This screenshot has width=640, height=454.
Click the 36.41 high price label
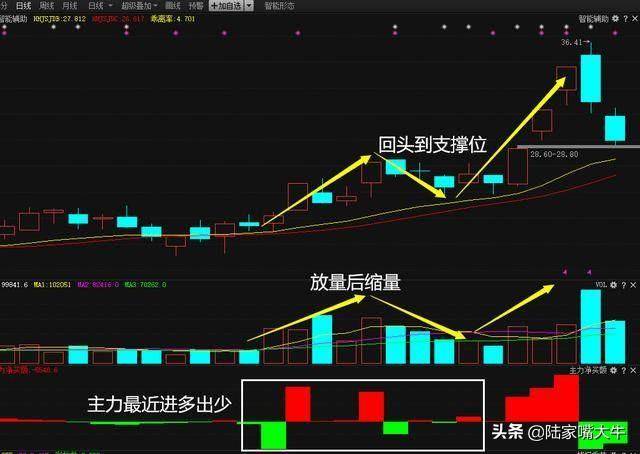[571, 42]
